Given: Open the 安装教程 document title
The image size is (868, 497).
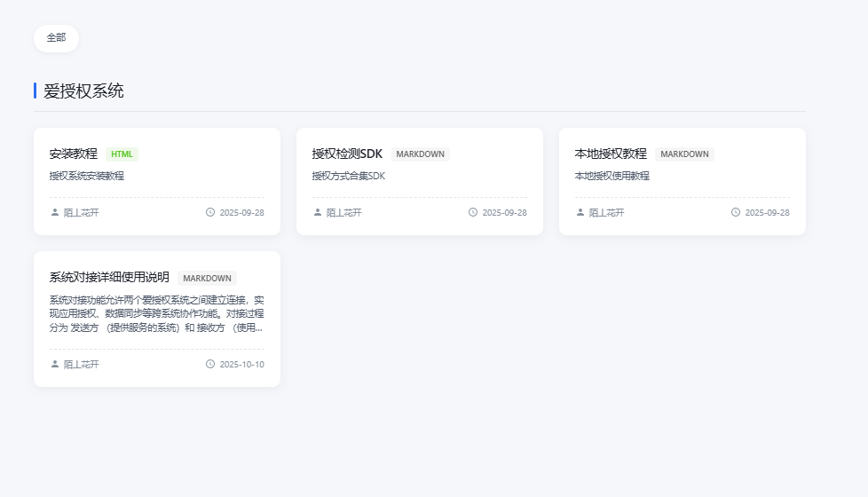Looking at the screenshot, I should pos(74,154).
